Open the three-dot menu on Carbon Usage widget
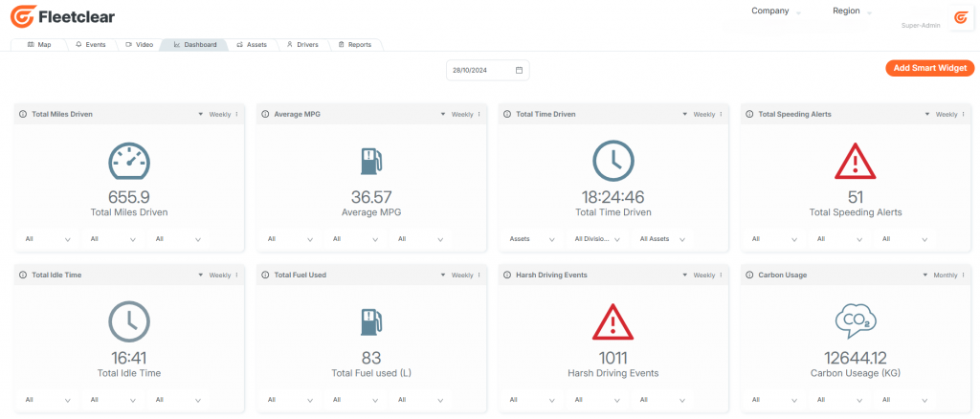Viewport: 980px width, 419px height. tap(963, 275)
